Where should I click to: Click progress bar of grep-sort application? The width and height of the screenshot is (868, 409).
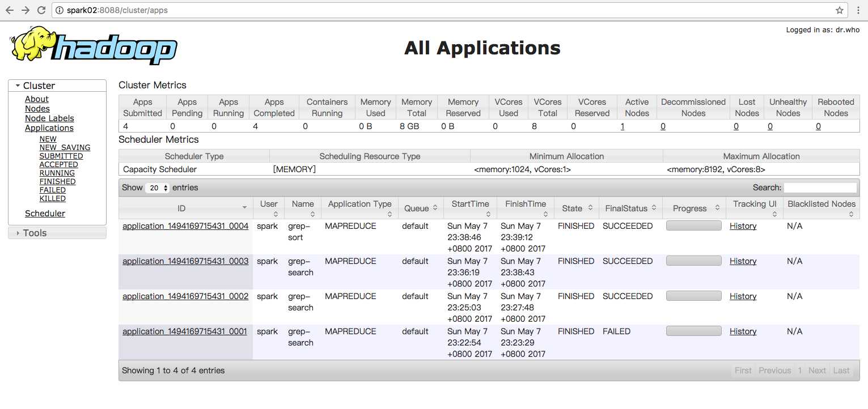pyautogui.click(x=694, y=225)
